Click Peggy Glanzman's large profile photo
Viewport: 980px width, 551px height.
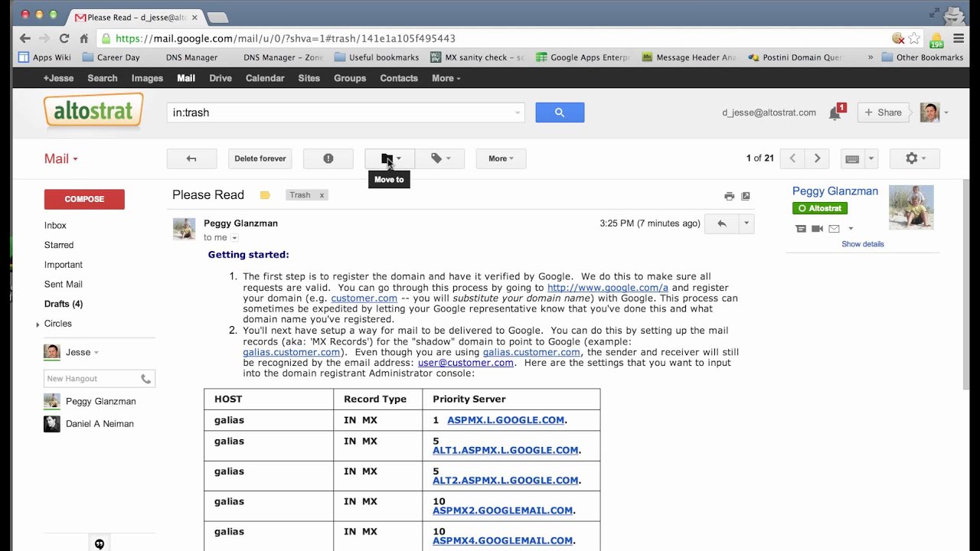(911, 207)
